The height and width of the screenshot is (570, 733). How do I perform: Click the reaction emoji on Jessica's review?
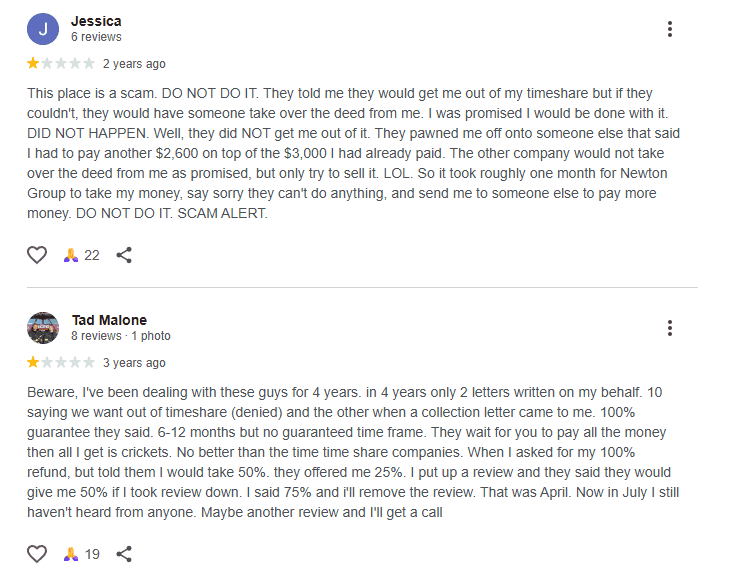coord(70,255)
